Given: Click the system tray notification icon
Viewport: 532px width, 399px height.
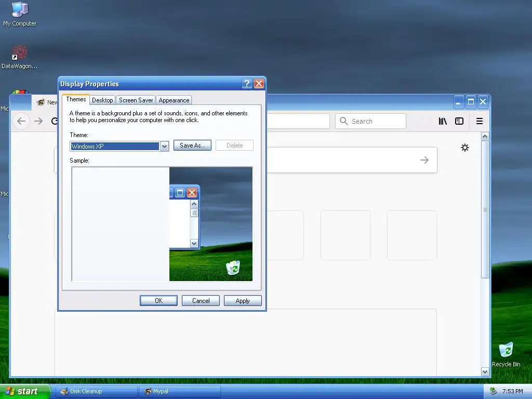Looking at the screenshot, I should (494, 391).
